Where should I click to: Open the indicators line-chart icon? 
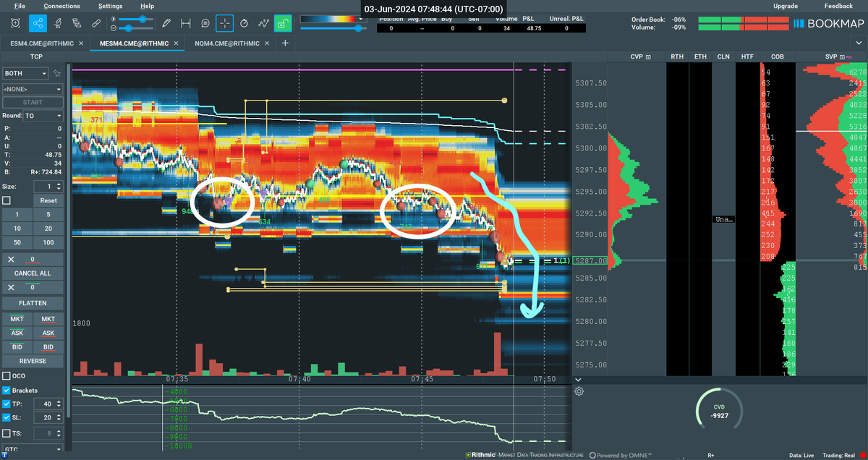[264, 23]
